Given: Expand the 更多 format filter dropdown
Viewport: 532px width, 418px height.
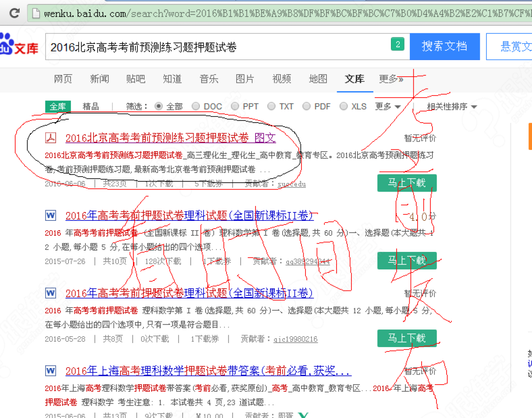Looking at the screenshot, I should [388, 106].
